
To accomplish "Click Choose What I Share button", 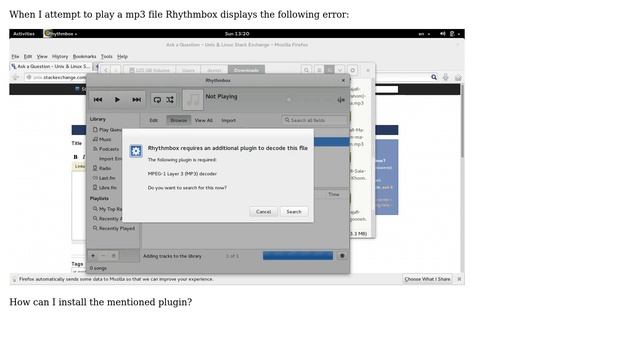I will pyautogui.click(x=427, y=279).
